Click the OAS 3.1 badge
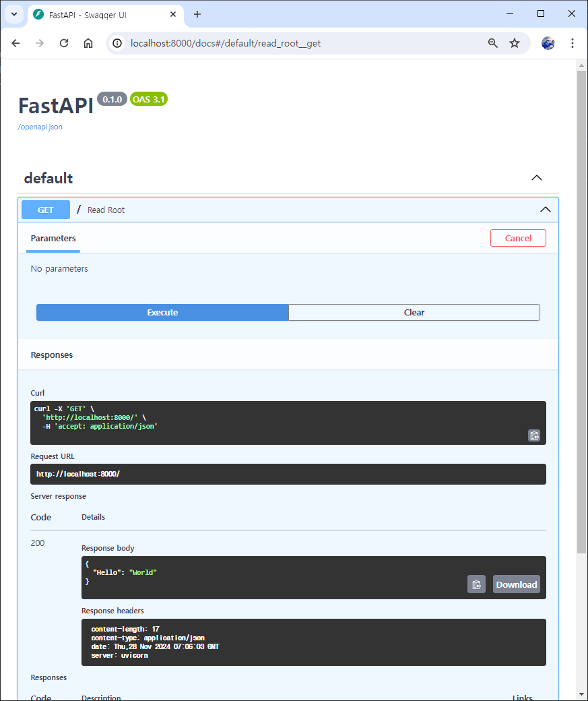This screenshot has width=588, height=701. pos(149,99)
